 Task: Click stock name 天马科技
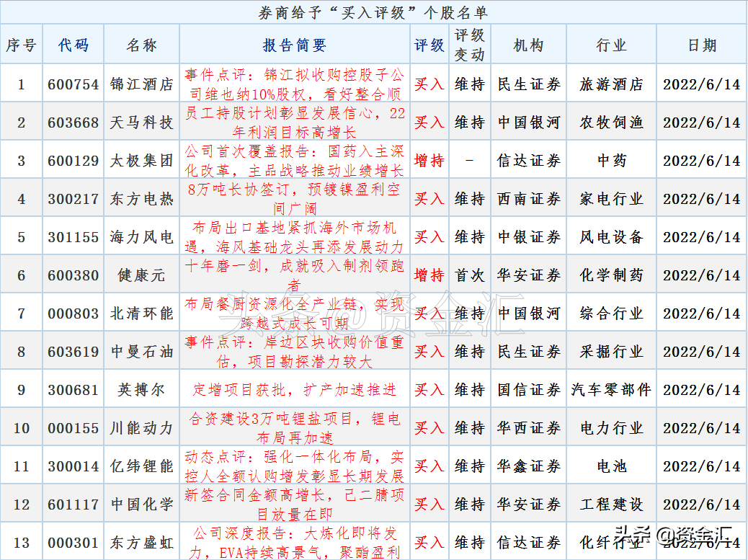tap(141, 123)
